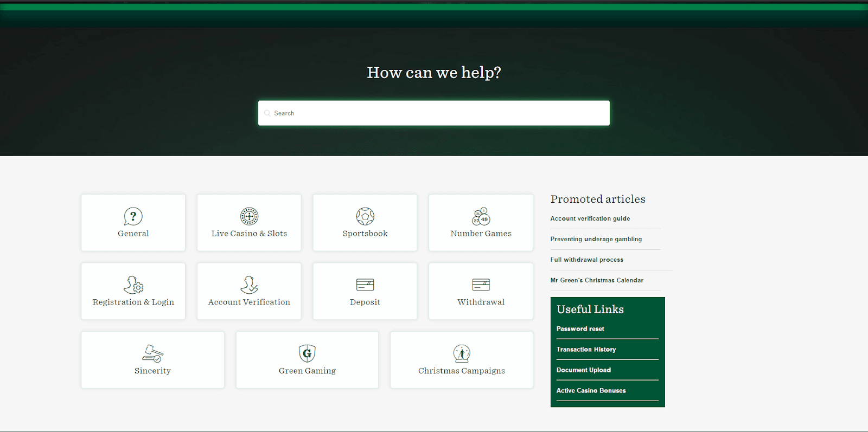Select the Sportsbook soccer ball icon
868x432 pixels.
365,216
